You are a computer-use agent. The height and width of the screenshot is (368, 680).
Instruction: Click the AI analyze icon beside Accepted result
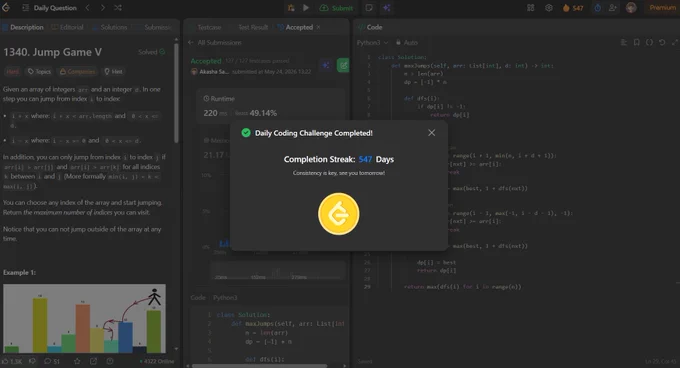pyautogui.click(x=326, y=65)
